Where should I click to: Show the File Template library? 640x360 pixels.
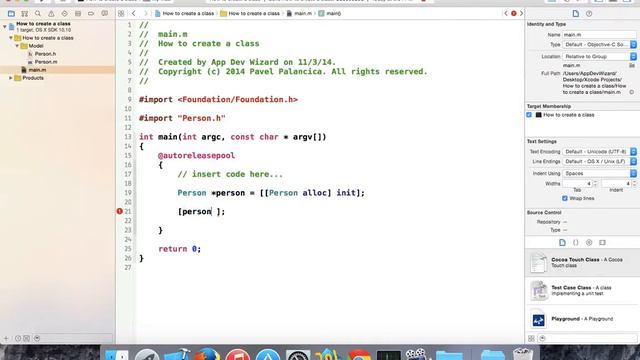point(562,242)
